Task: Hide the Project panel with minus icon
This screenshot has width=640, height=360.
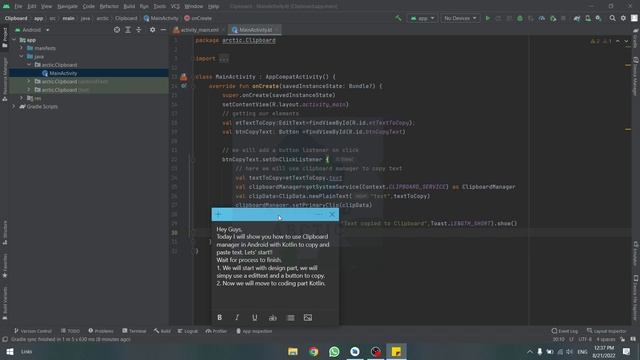Action: click(163, 30)
